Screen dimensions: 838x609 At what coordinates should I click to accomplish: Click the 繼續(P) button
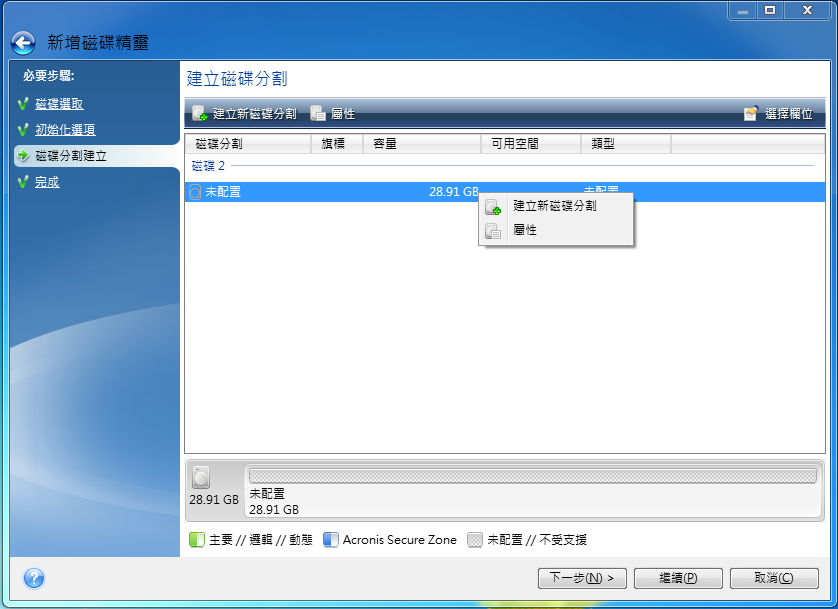[x=678, y=578]
